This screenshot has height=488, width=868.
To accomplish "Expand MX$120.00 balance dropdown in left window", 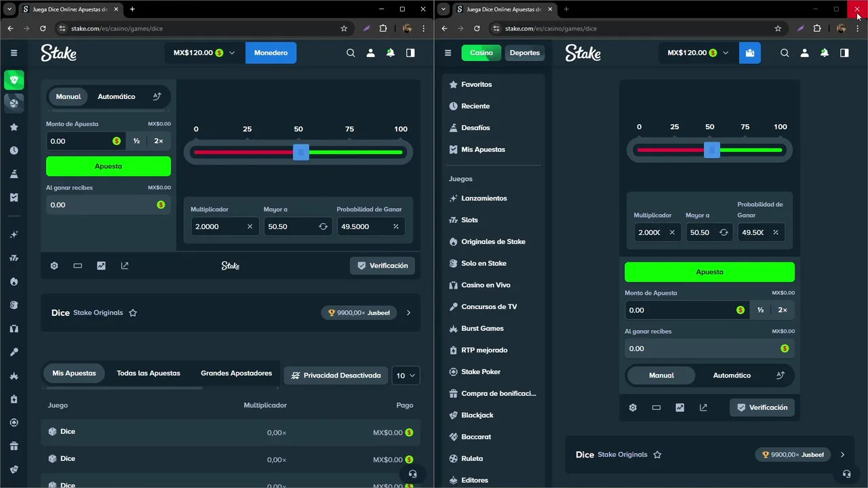I will (204, 53).
